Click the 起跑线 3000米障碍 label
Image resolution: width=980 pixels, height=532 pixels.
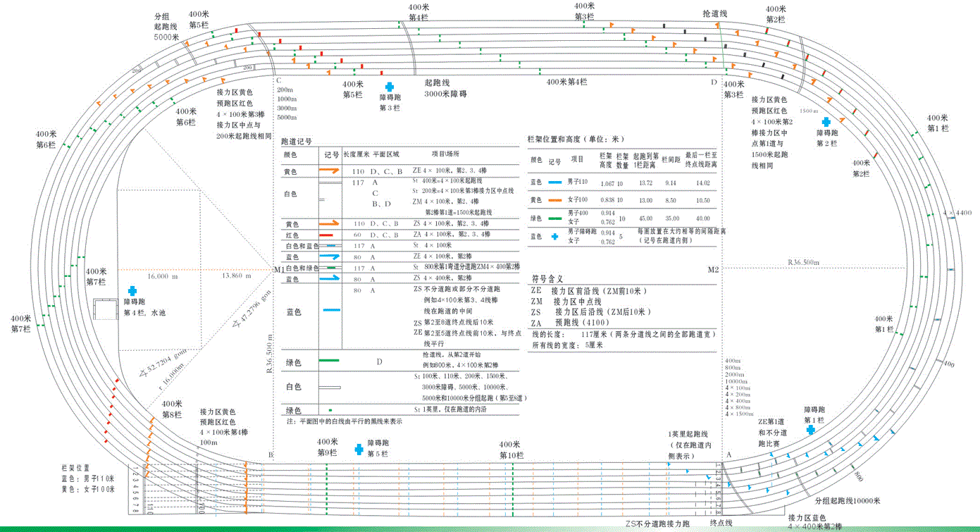coord(446,88)
